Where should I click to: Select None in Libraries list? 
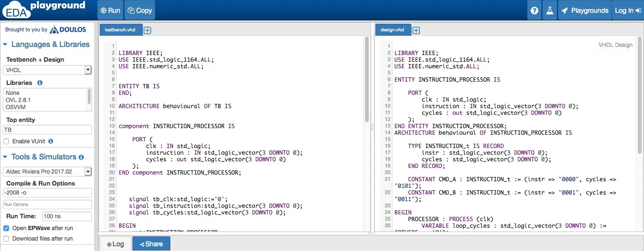point(13,93)
